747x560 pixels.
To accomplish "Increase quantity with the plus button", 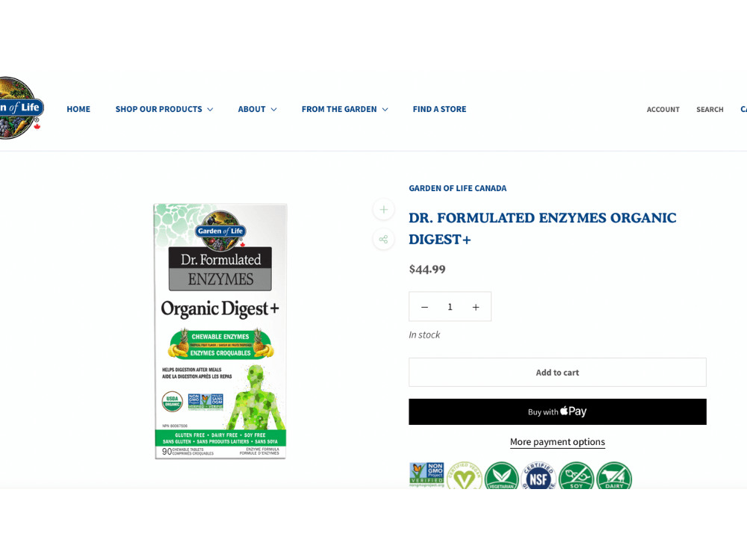I will tap(475, 307).
